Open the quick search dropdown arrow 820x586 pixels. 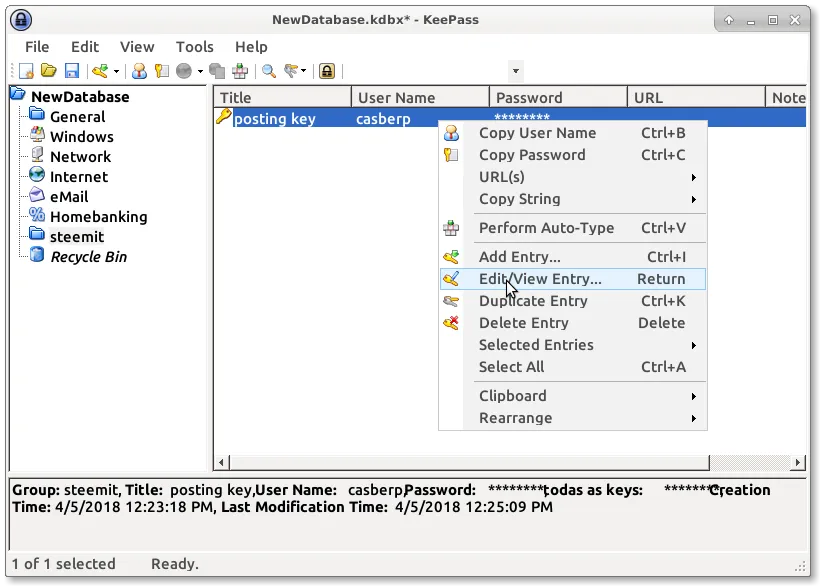[515, 71]
